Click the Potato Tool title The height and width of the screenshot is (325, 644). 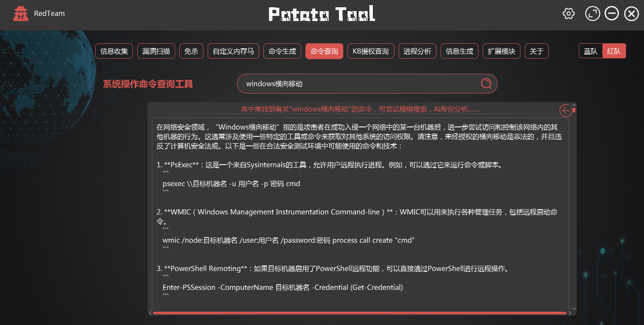click(322, 14)
